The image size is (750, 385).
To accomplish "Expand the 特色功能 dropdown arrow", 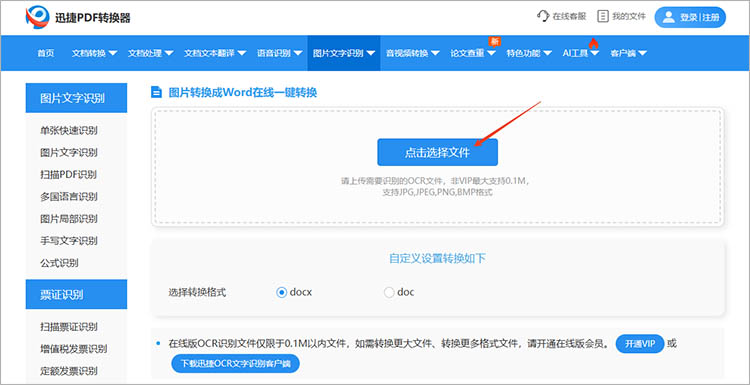I will (x=547, y=53).
